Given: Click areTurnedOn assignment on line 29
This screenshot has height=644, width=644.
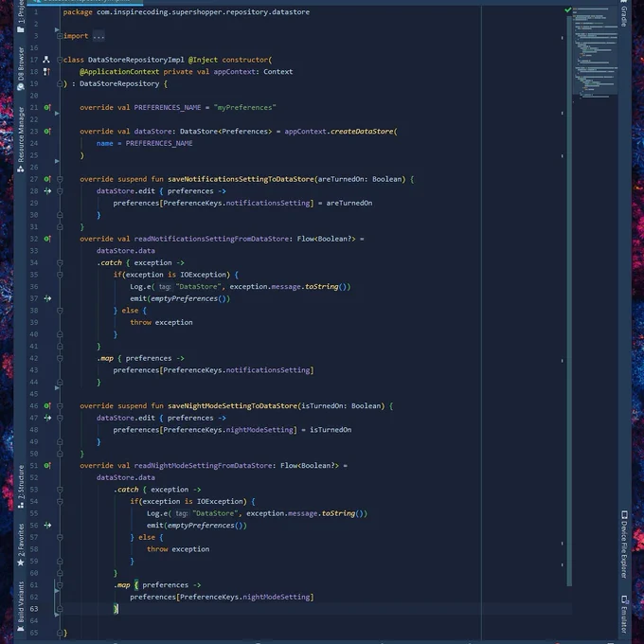Looking at the screenshot, I should click(349, 203).
